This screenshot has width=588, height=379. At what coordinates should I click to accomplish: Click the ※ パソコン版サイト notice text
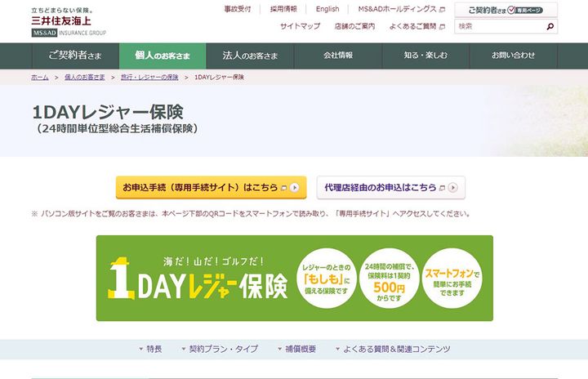[251, 214]
